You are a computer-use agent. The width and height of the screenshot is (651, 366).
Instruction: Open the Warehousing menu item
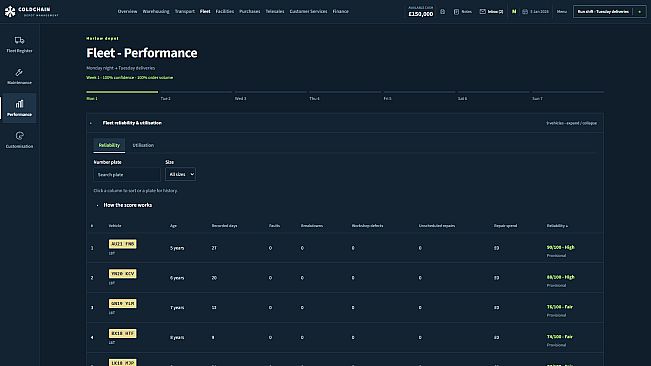pos(156,12)
